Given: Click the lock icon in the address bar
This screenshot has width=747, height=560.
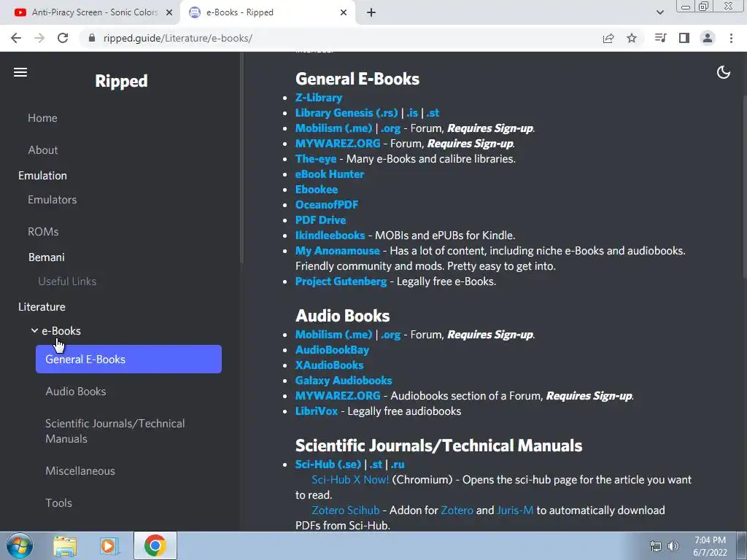Looking at the screenshot, I should pyautogui.click(x=92, y=38).
